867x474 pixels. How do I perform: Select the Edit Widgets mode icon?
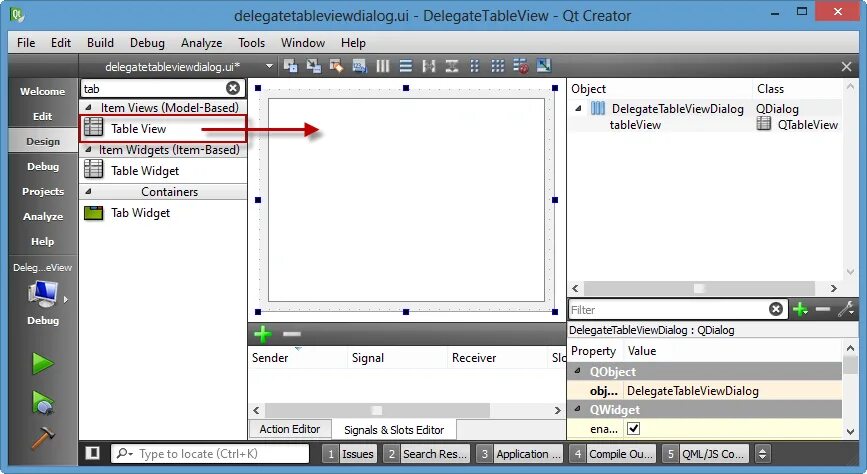pos(290,66)
